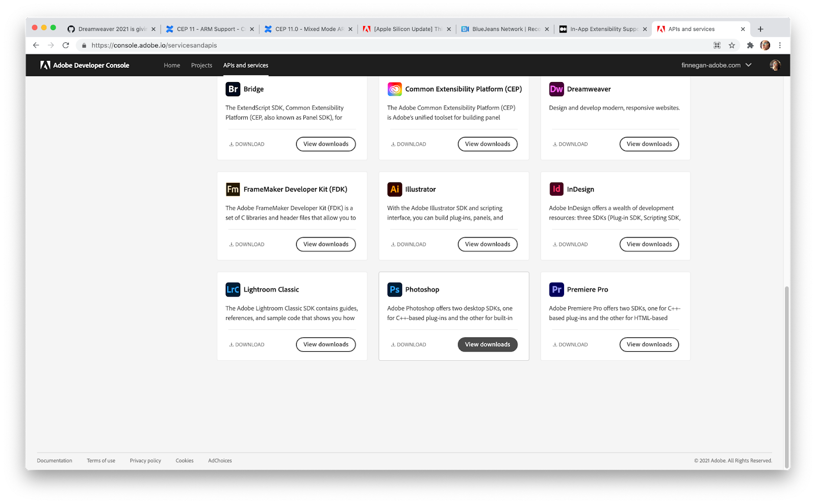Viewport: 816px width, 504px height.
Task: Click DOWNLOAD label on Photoshop card
Action: tap(409, 345)
